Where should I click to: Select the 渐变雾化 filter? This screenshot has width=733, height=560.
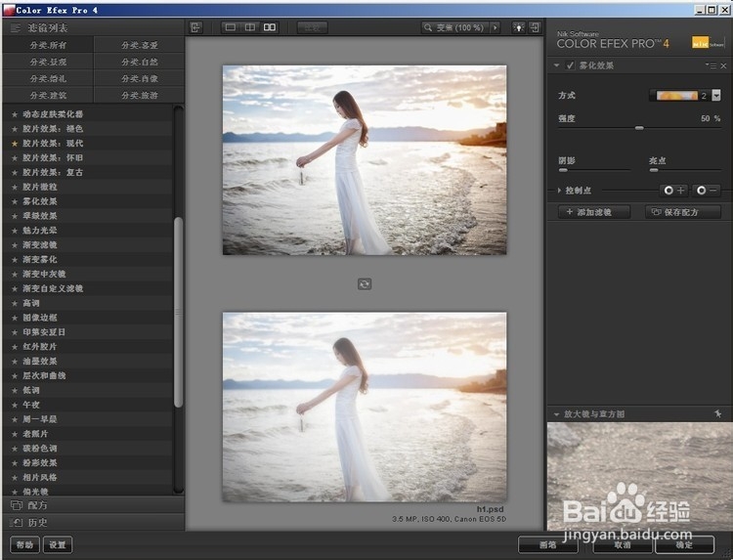87,259
